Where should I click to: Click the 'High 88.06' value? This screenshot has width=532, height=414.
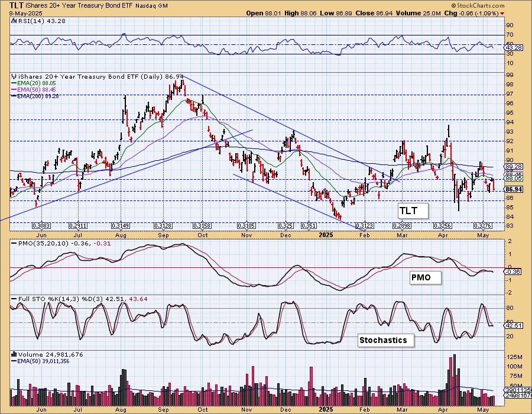coord(300,14)
